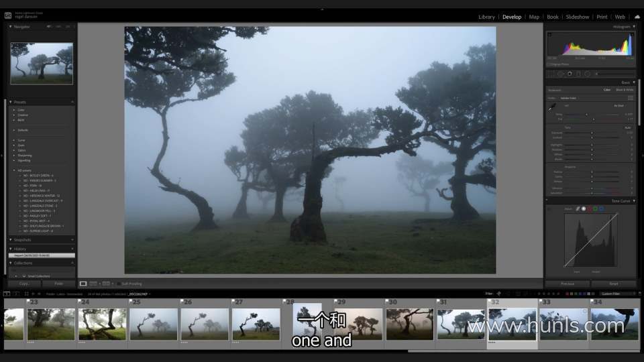Select the radial filter tool
Screen dimensions: 644x362
588,74
